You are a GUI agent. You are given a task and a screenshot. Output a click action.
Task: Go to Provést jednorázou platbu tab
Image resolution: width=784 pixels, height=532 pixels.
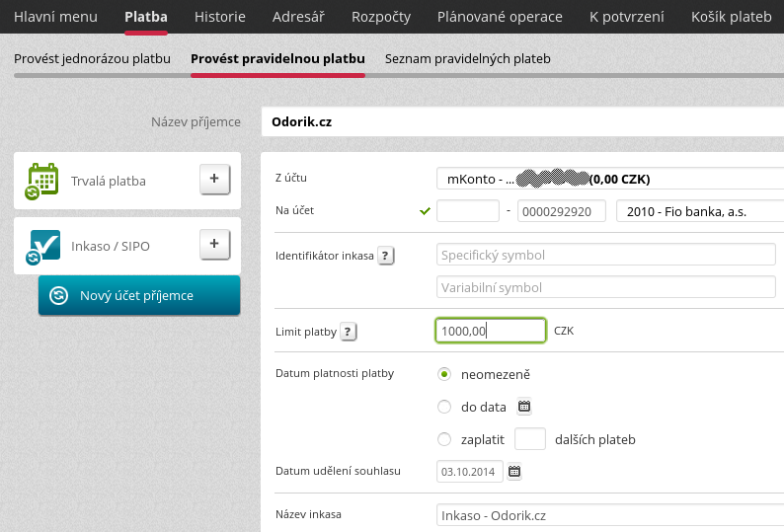[93, 59]
